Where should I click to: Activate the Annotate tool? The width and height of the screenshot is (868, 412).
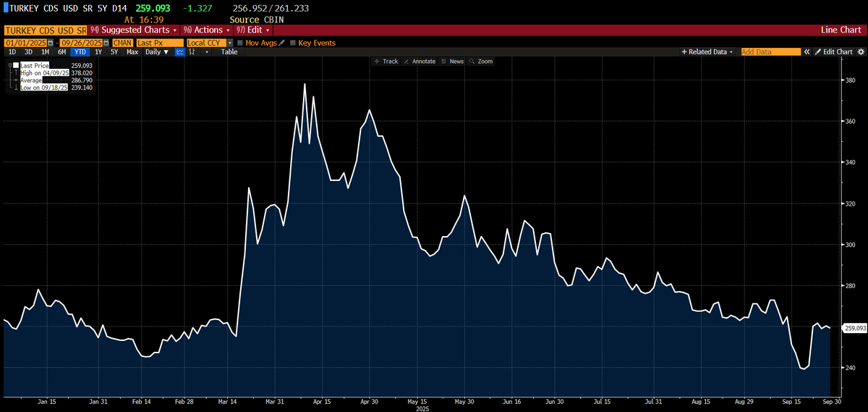point(420,62)
